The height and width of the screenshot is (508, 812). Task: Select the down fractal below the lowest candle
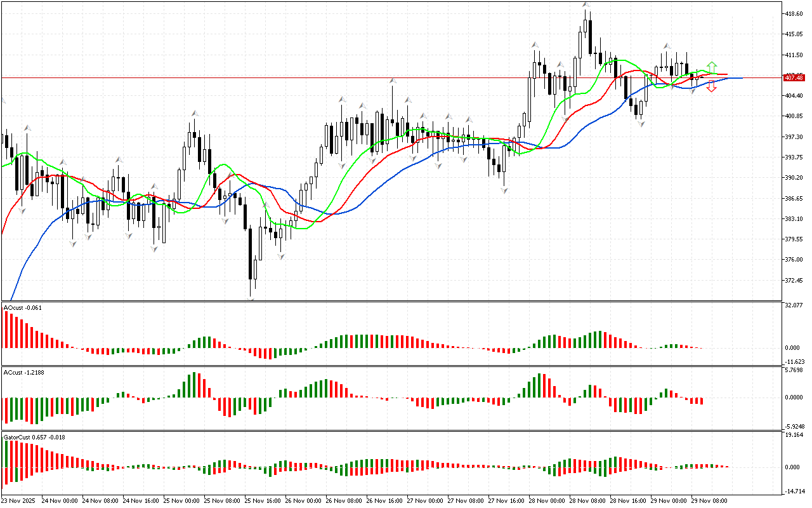pyautogui.click(x=251, y=300)
